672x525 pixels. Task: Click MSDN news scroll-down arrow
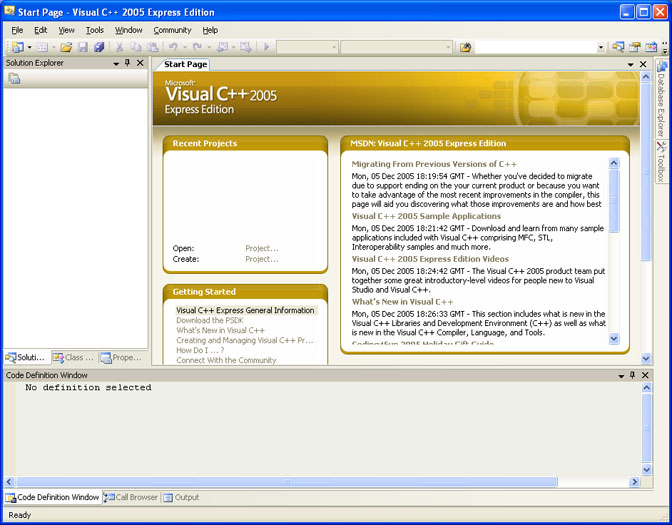click(x=614, y=339)
